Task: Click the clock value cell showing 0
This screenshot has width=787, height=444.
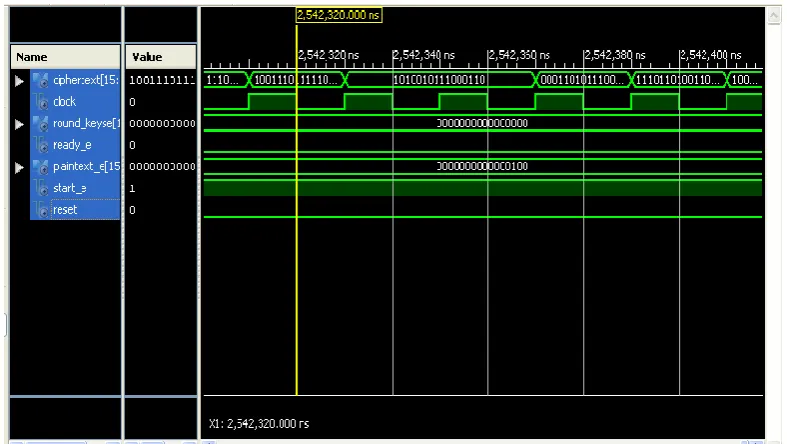Action: point(132,102)
